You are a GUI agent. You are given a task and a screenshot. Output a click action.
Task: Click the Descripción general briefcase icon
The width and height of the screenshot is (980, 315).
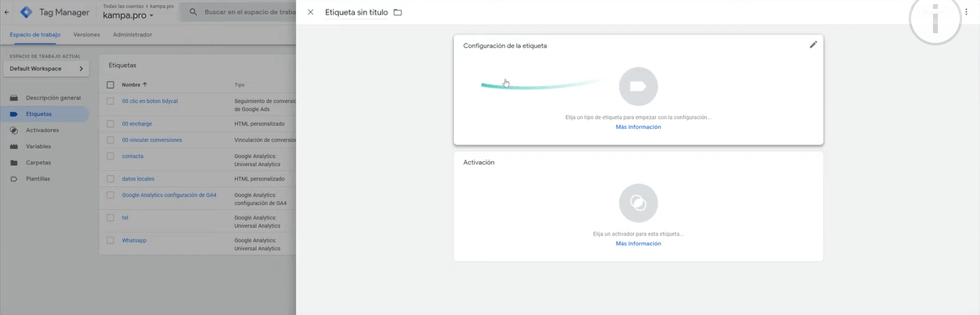coord(14,98)
